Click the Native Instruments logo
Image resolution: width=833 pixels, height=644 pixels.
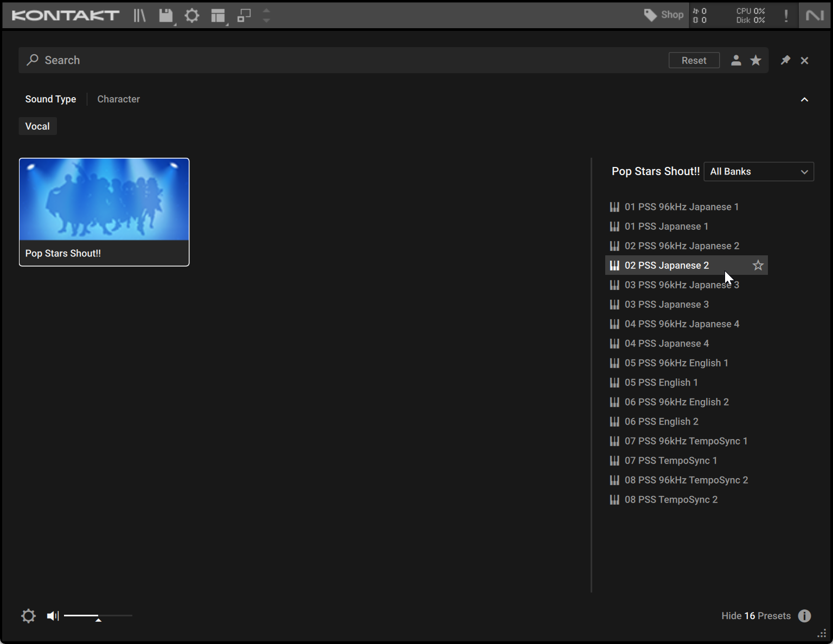815,15
